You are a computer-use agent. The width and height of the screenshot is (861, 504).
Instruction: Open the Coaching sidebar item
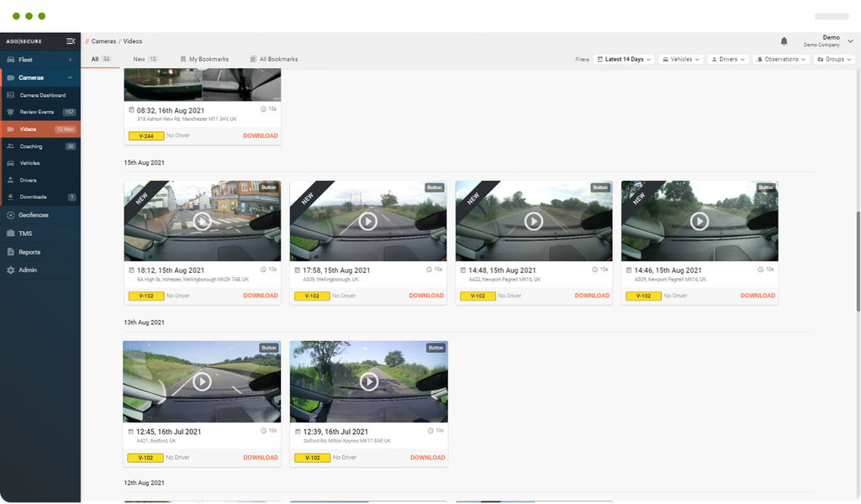coord(40,146)
